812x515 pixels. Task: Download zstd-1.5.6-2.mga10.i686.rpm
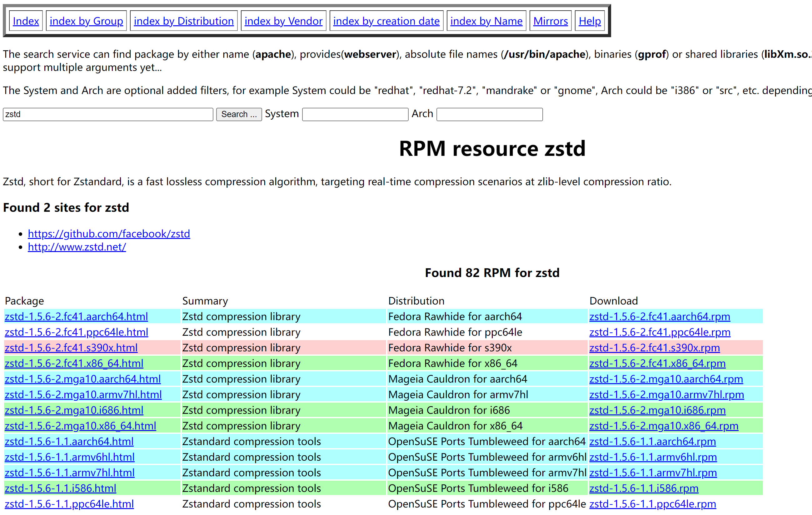(658, 410)
